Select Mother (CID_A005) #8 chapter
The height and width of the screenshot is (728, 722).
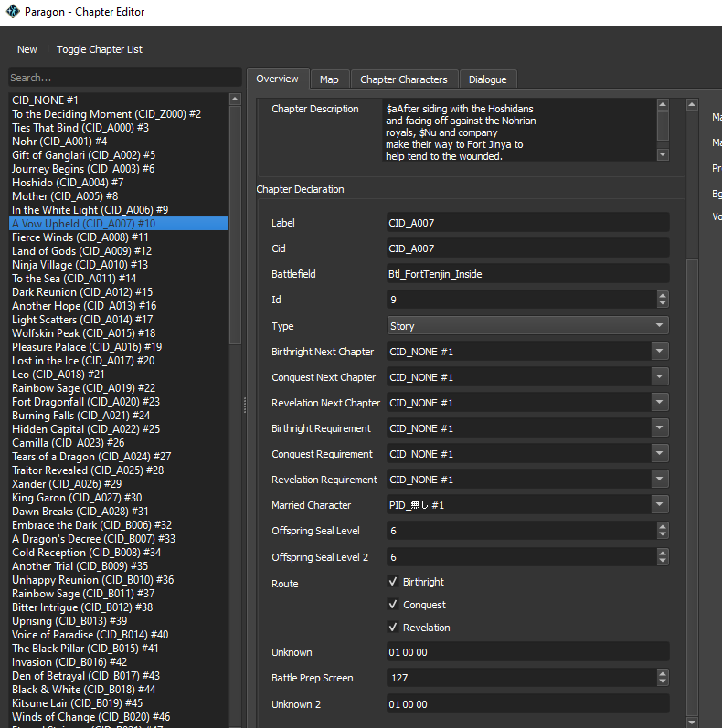point(119,195)
